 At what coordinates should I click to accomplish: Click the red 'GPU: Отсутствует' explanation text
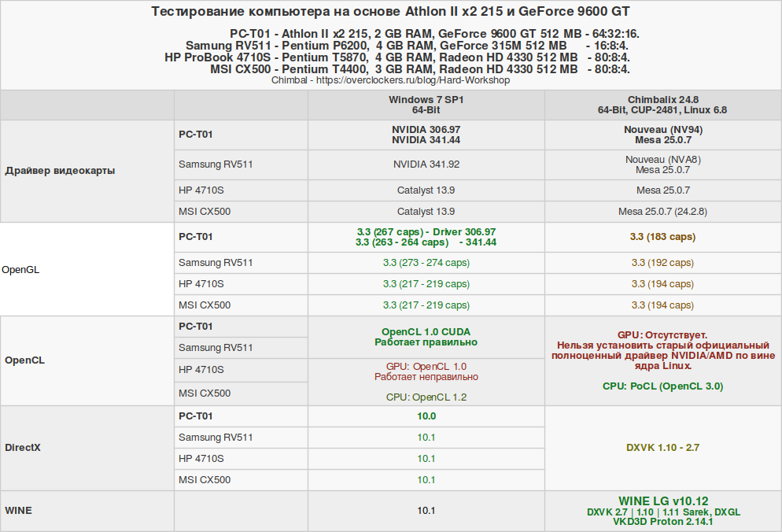(x=662, y=350)
